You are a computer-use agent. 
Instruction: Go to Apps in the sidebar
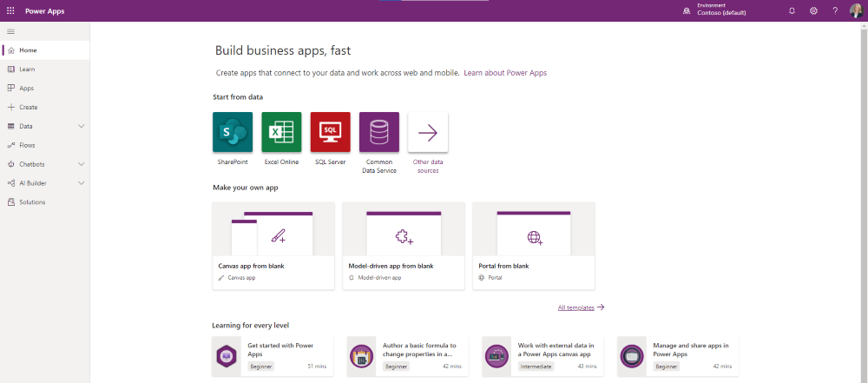click(26, 88)
